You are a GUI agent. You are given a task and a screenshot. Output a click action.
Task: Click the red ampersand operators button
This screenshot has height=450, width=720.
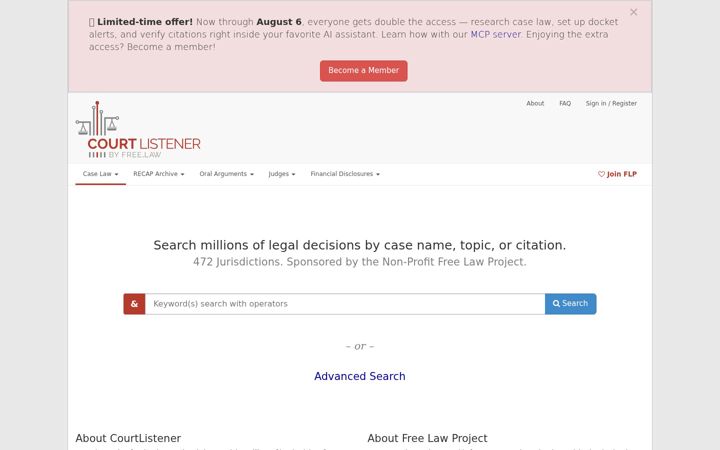pyautogui.click(x=134, y=304)
